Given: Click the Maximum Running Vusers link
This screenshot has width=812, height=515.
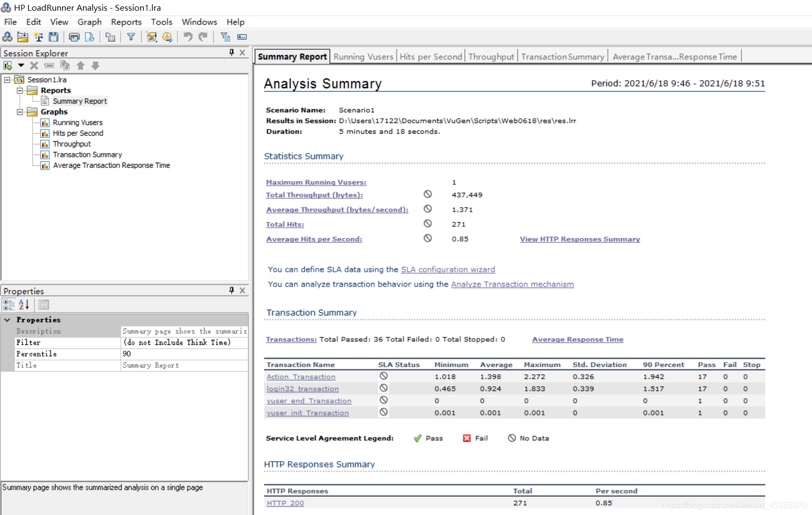Looking at the screenshot, I should 316,182.
